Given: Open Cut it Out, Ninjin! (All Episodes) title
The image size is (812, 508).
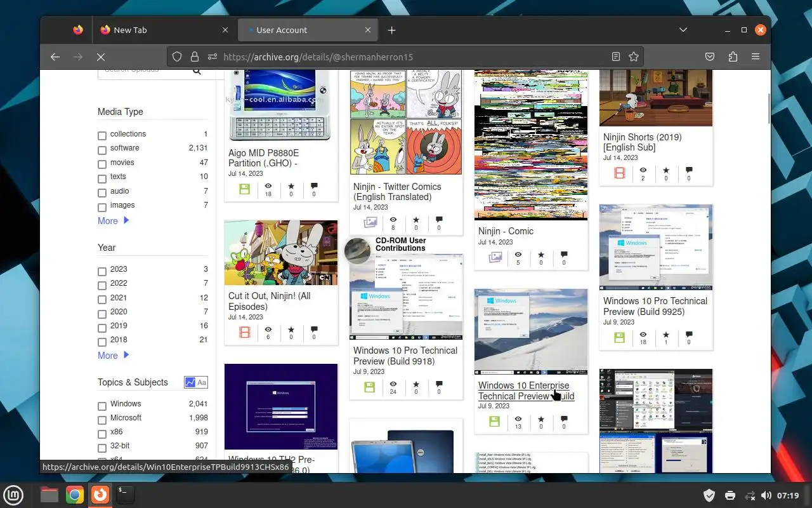Looking at the screenshot, I should (270, 301).
